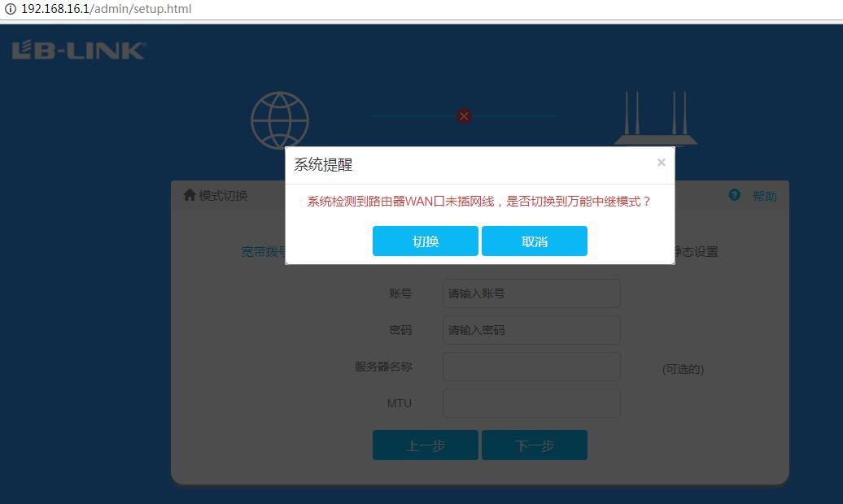The height and width of the screenshot is (504, 843).
Task: Click the 模式切换 heading text
Action: (223, 196)
